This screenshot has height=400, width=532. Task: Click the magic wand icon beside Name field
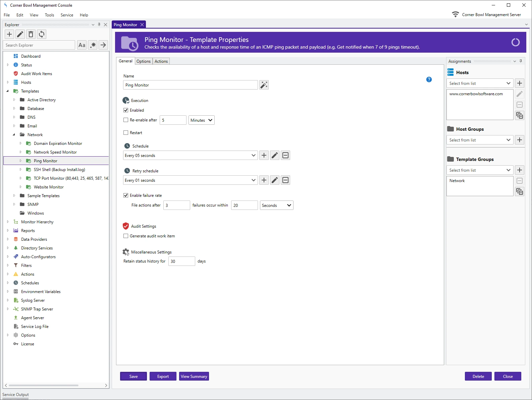264,85
